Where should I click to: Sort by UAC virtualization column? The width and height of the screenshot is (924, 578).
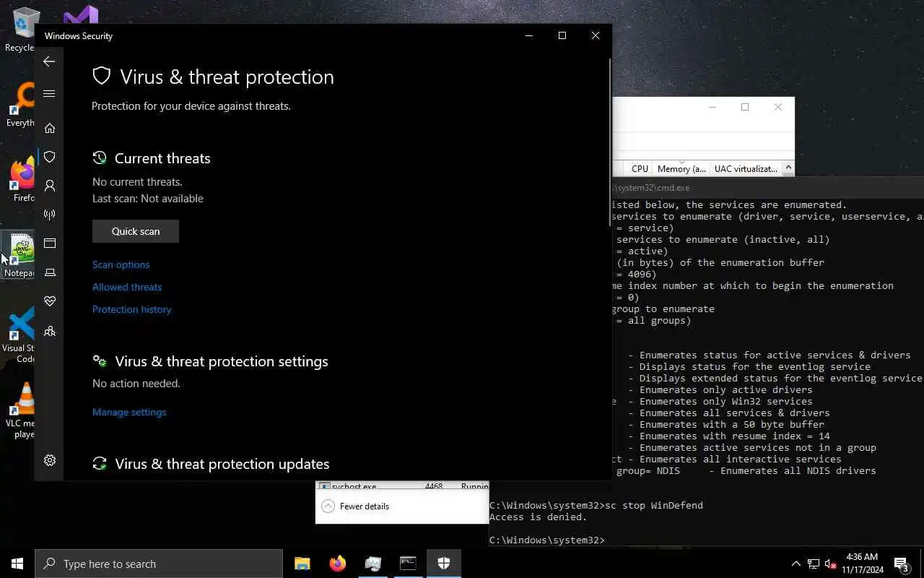746,168
